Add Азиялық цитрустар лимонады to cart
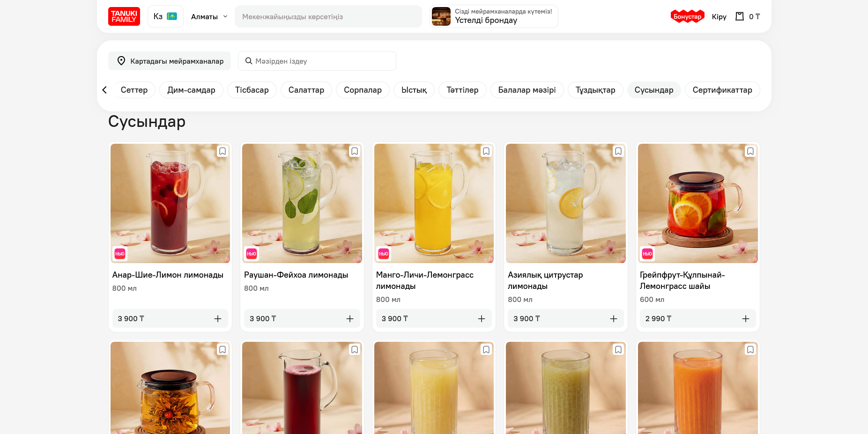 tap(614, 319)
